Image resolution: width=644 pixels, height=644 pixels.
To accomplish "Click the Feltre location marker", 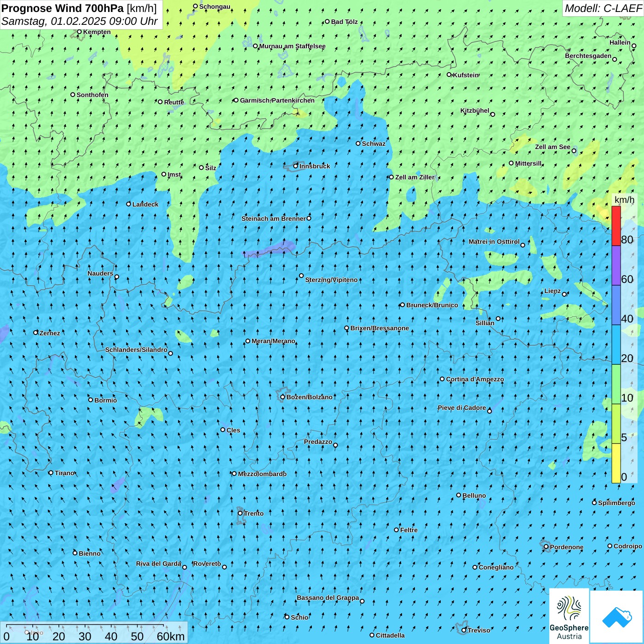I will (x=397, y=530).
